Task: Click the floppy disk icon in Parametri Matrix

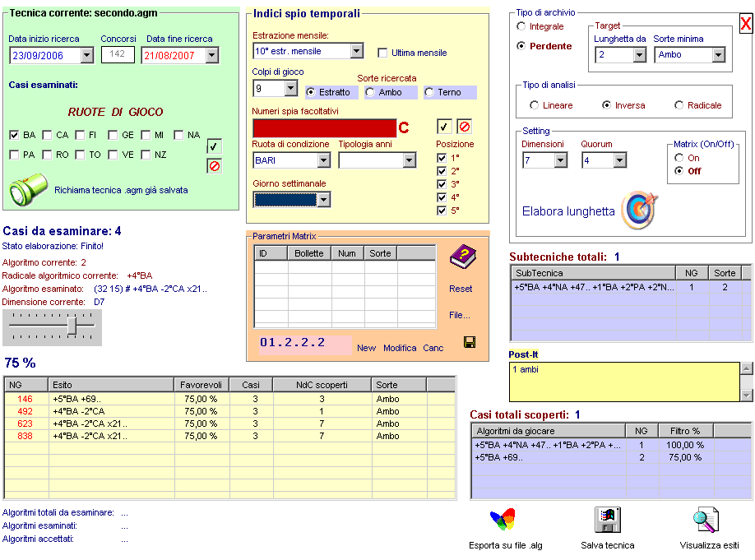Action: click(x=470, y=342)
